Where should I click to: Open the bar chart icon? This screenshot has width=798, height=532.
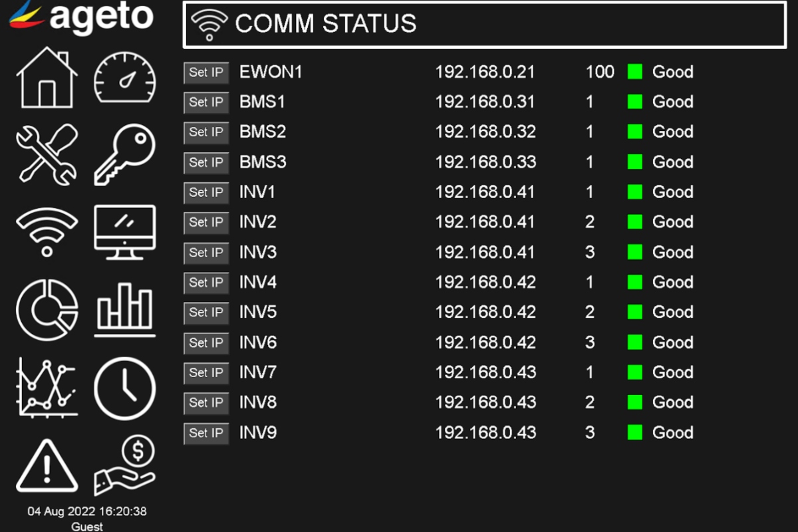[124, 310]
